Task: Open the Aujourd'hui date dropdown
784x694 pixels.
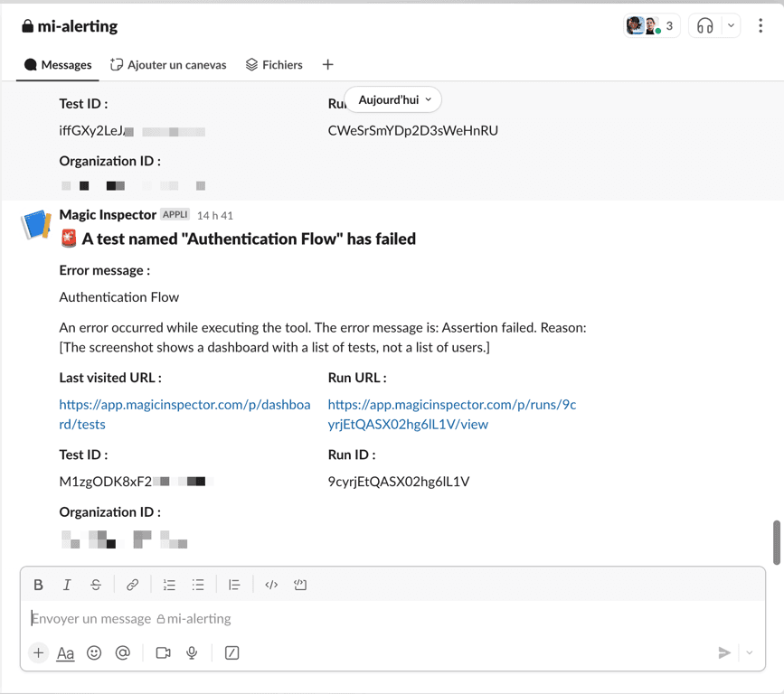Action: point(393,99)
